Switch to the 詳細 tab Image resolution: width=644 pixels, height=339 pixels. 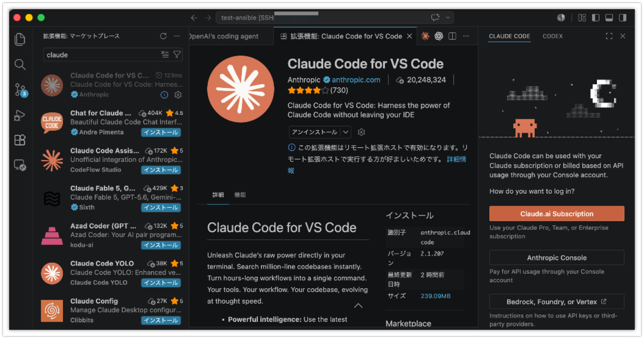(218, 195)
